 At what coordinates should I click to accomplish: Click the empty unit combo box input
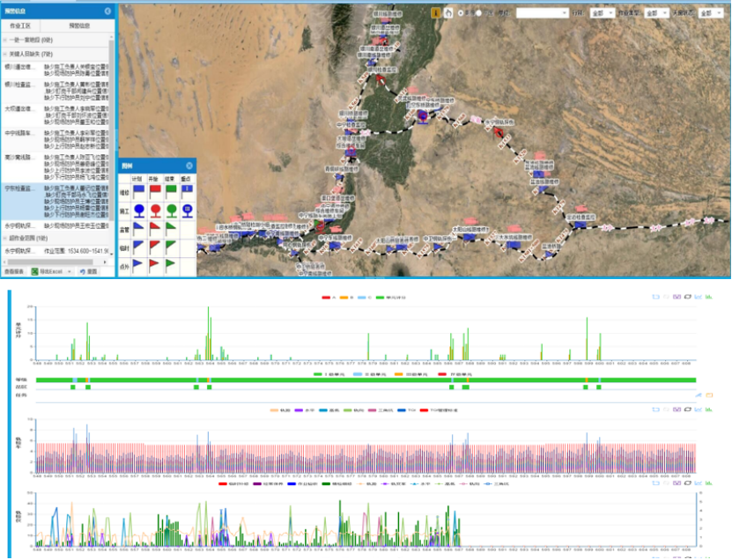(541, 13)
